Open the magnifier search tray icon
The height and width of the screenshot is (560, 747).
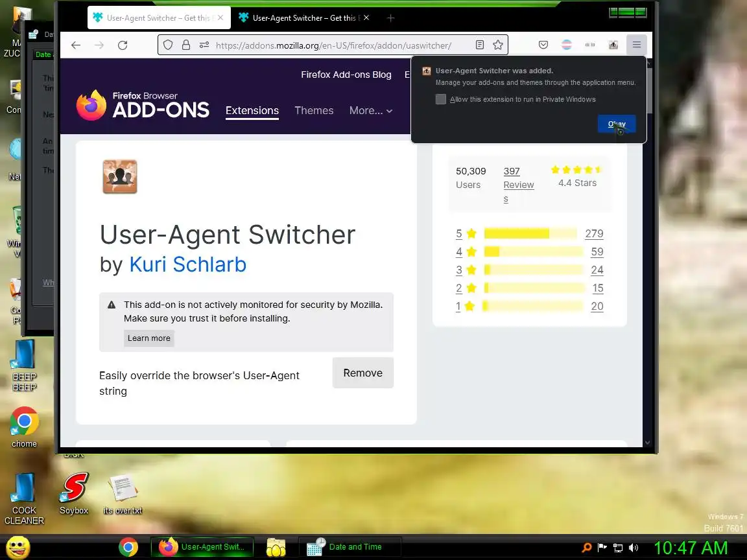[x=587, y=548]
